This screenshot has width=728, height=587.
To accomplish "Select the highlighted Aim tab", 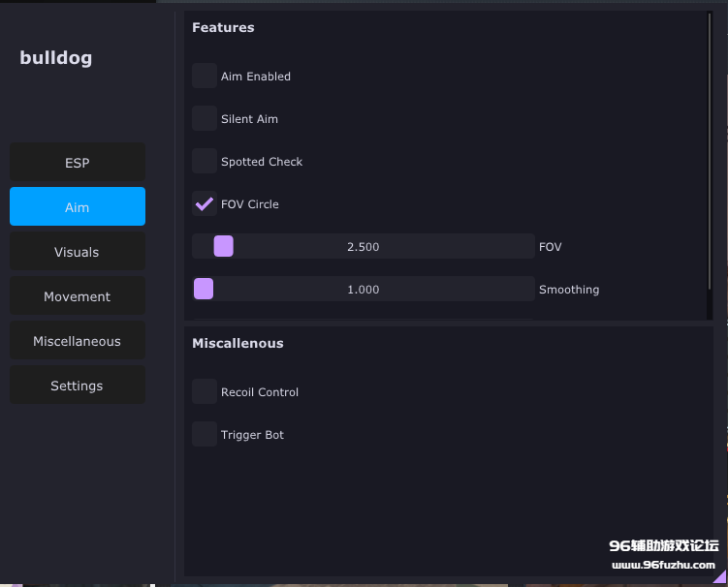I will pyautogui.click(x=78, y=207).
